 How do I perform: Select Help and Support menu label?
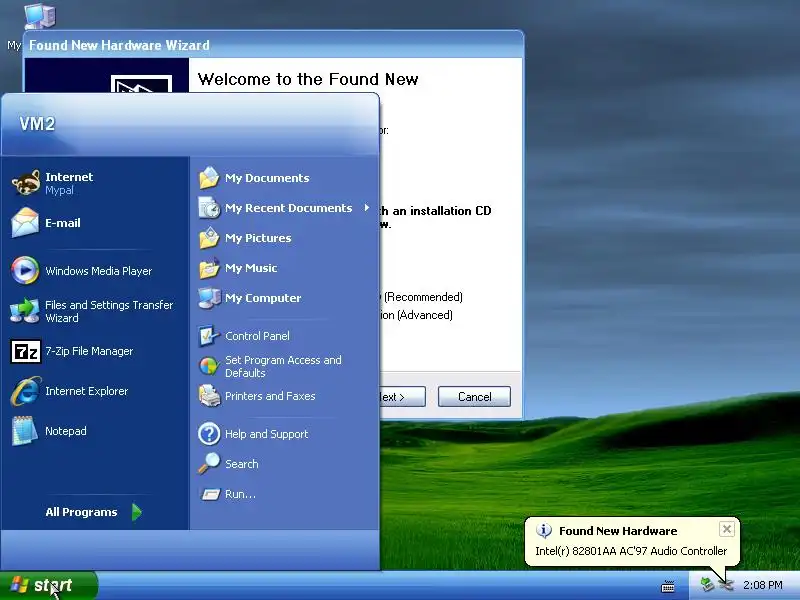tap(266, 434)
